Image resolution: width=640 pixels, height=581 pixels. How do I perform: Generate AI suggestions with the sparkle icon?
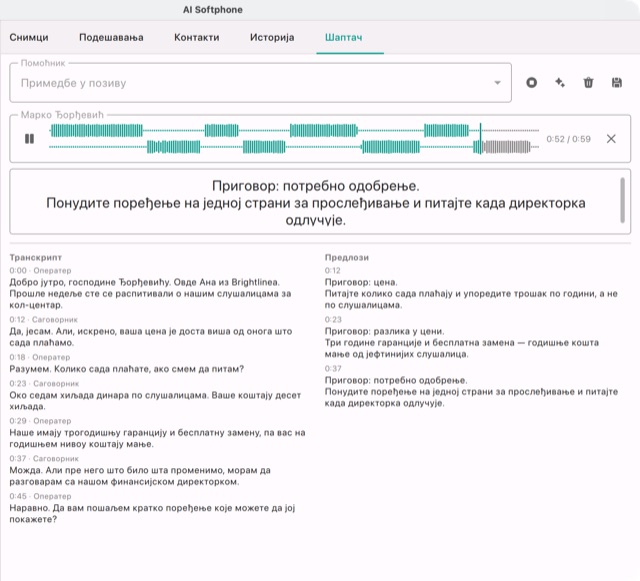[x=560, y=82]
